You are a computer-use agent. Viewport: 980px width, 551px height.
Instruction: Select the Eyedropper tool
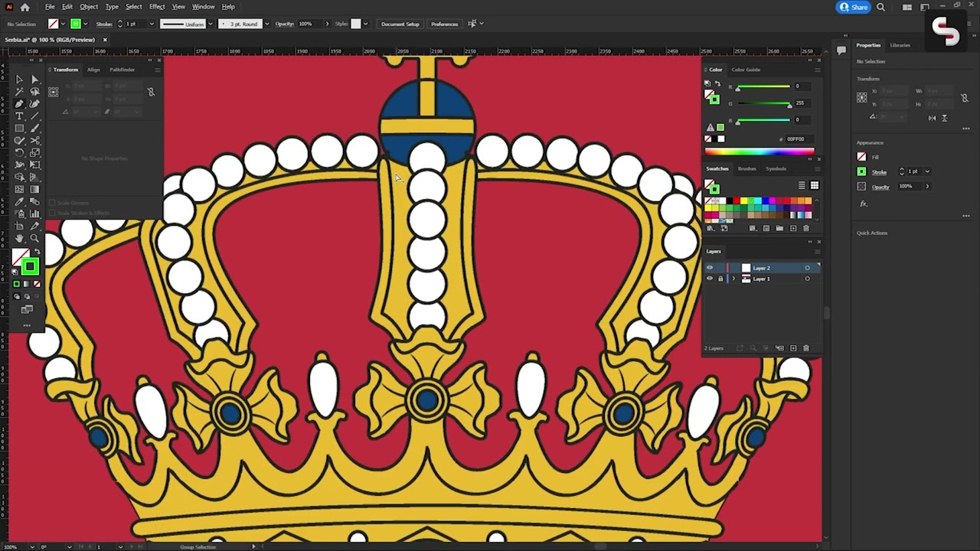click(x=19, y=202)
